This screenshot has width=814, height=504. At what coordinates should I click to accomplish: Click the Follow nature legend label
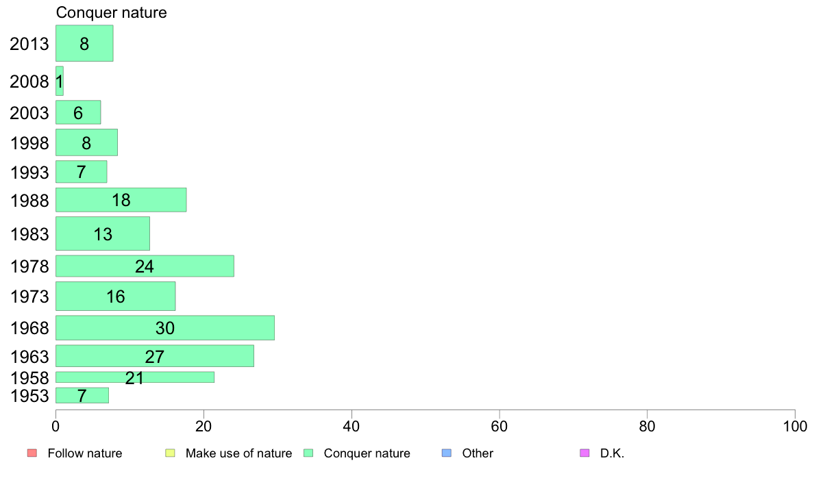tap(84, 453)
